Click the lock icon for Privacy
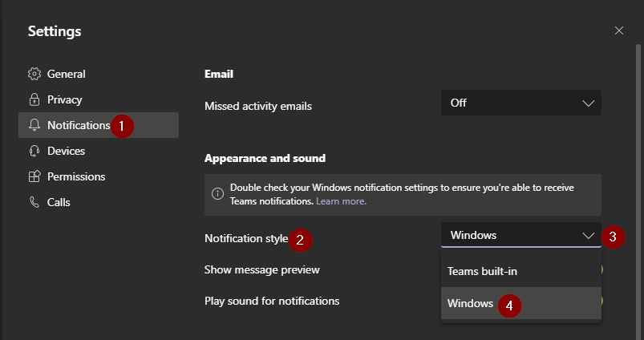The height and width of the screenshot is (340, 644). pos(34,99)
